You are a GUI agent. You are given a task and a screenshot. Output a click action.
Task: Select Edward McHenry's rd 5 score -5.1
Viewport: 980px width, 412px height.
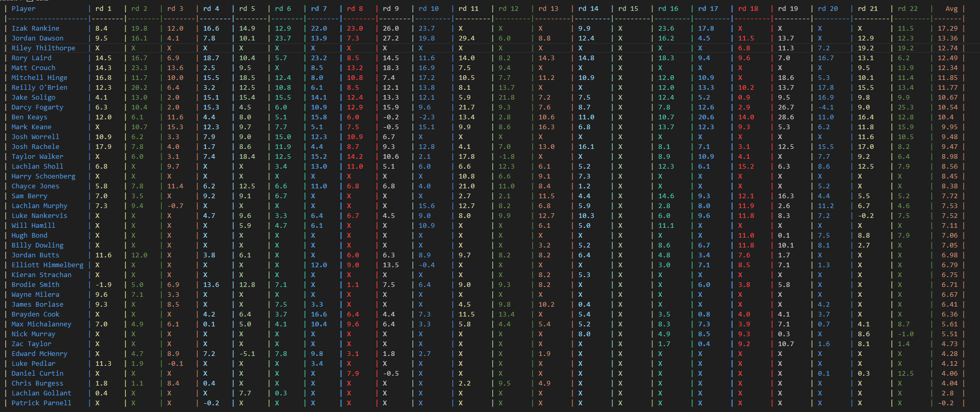coord(247,354)
